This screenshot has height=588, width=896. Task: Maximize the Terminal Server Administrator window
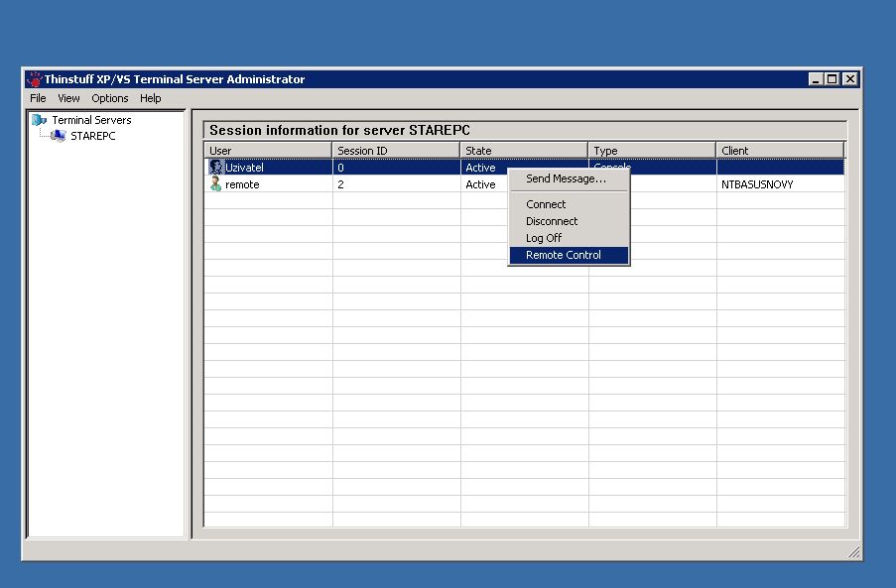pyautogui.click(x=832, y=79)
